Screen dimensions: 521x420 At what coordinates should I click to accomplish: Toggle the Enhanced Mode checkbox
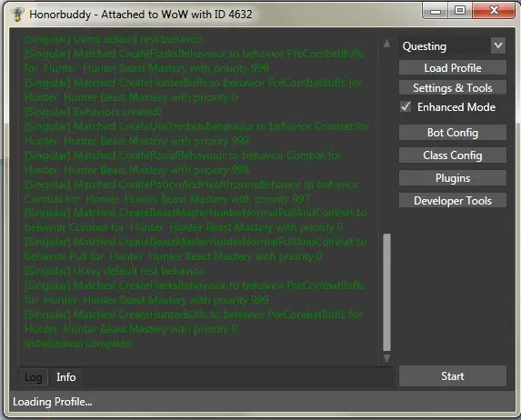(406, 107)
